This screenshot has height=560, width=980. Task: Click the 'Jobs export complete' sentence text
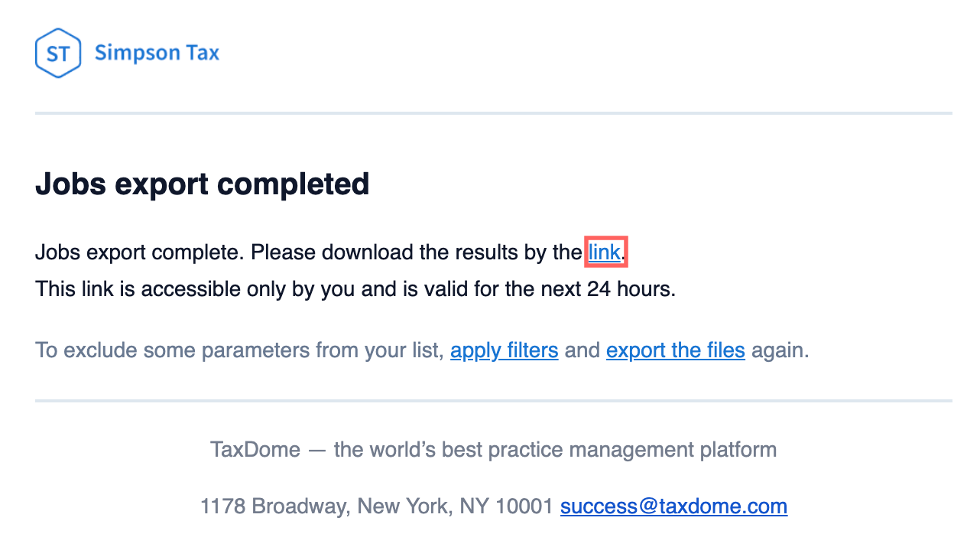point(139,252)
